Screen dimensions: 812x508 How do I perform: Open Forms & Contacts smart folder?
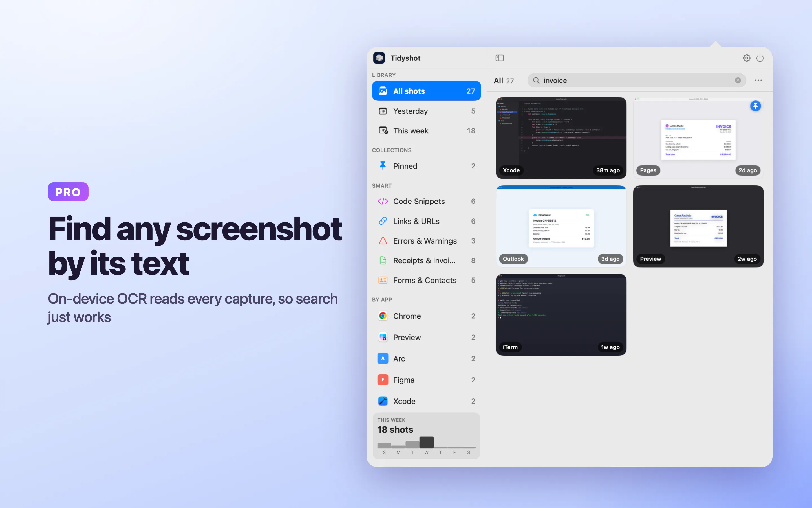427,280
